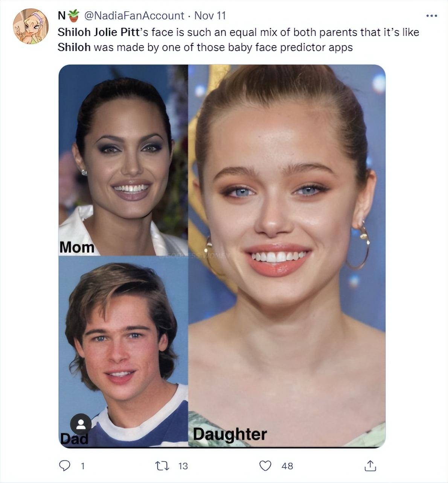Click the Daughter caption label on image
Screen dimensions: 448x483
click(x=230, y=434)
